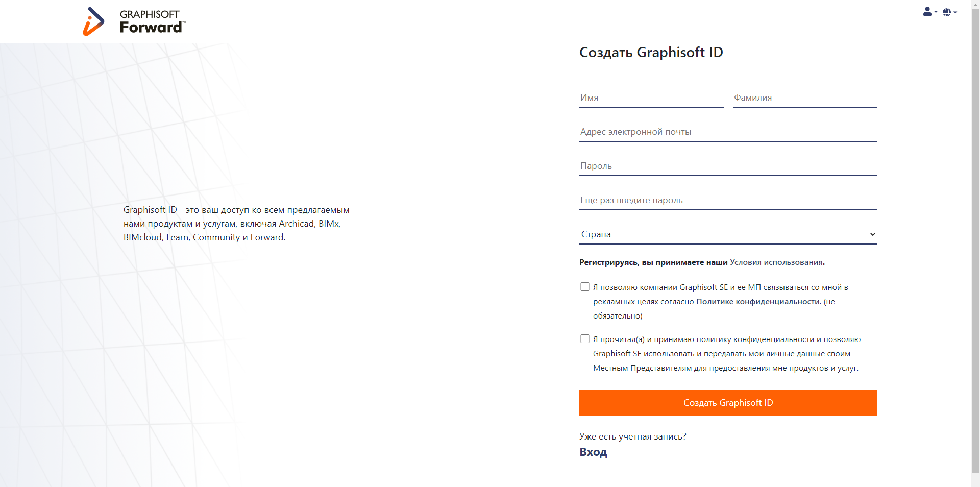Open the Вход sign-in link

pyautogui.click(x=593, y=452)
